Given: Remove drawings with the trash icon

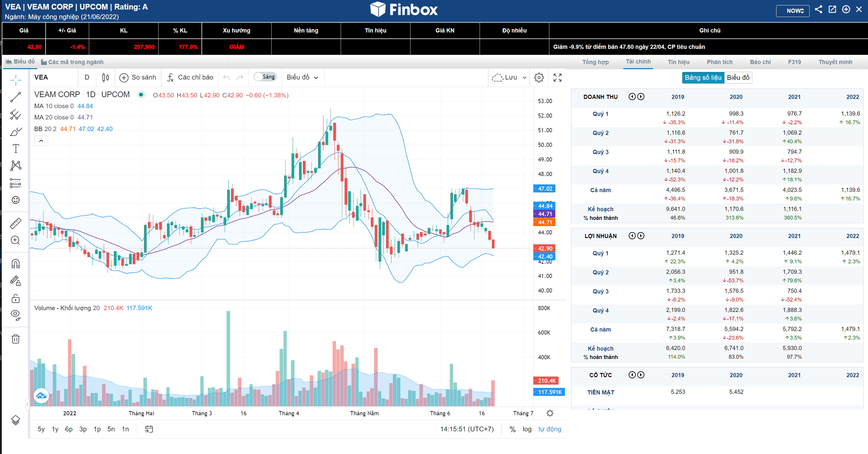Looking at the screenshot, I should 15,339.
